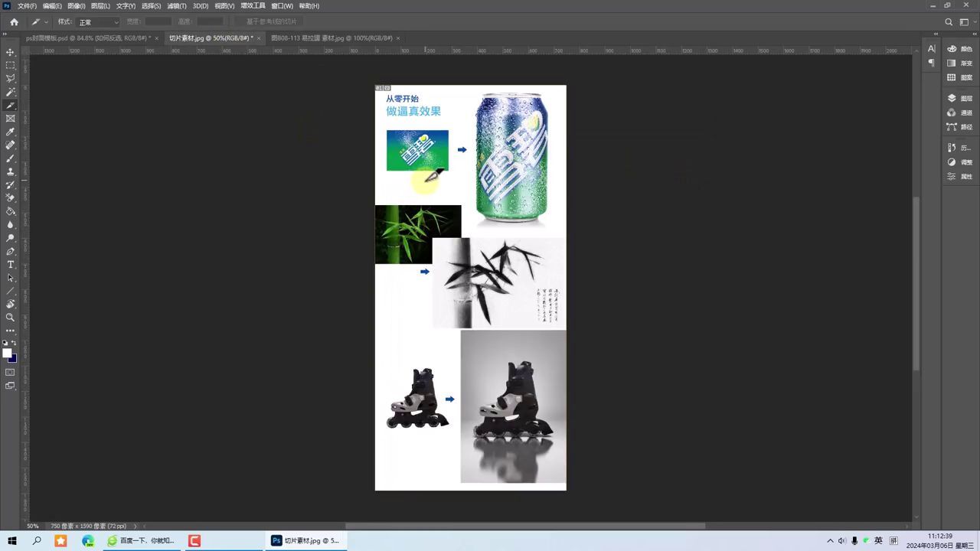Go to Photoshop Home screen
Screen dimensions: 980x551
pyautogui.click(x=14, y=22)
